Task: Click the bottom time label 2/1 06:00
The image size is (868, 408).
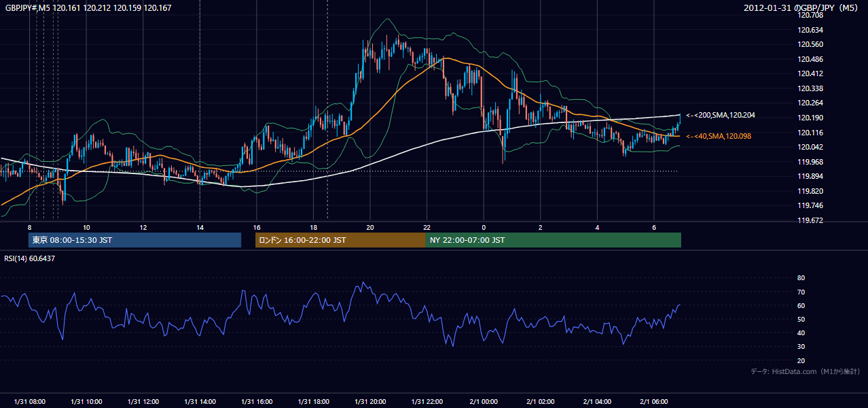Action: tap(654, 402)
